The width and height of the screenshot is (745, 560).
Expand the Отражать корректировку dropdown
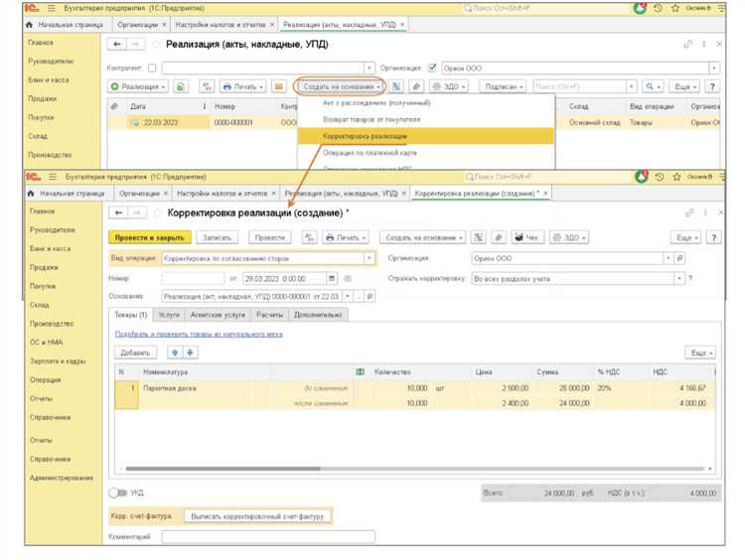679,278
